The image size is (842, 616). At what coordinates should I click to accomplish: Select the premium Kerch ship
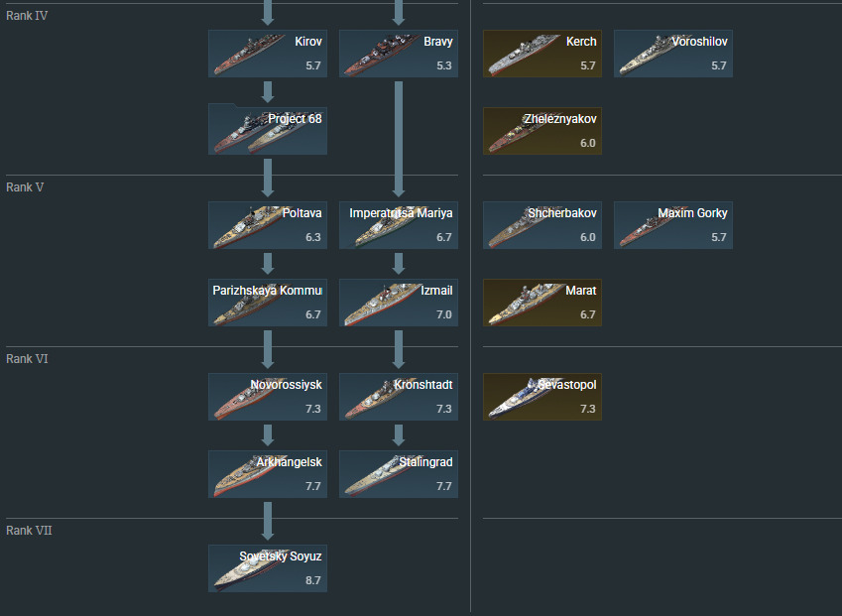(542, 54)
